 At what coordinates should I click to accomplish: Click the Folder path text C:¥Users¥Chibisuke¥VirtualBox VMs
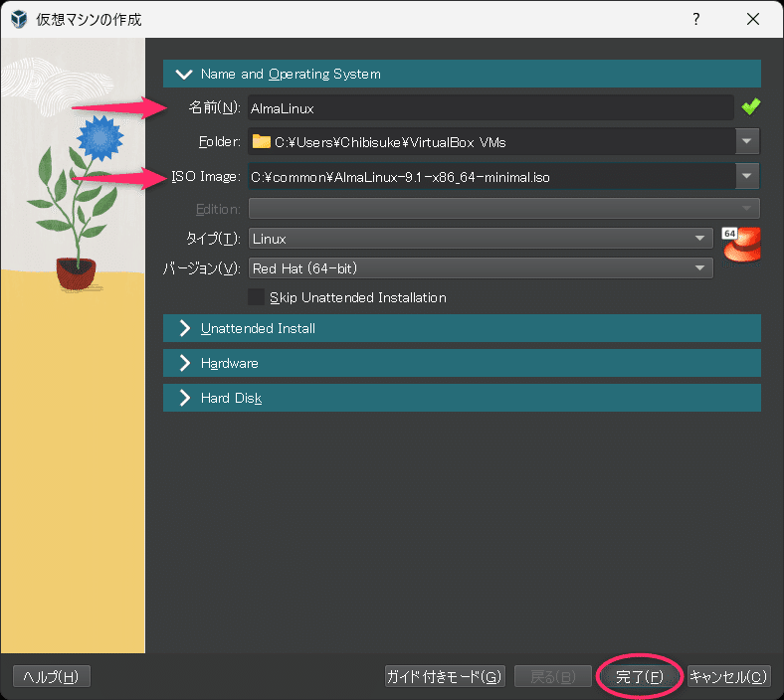(390, 142)
